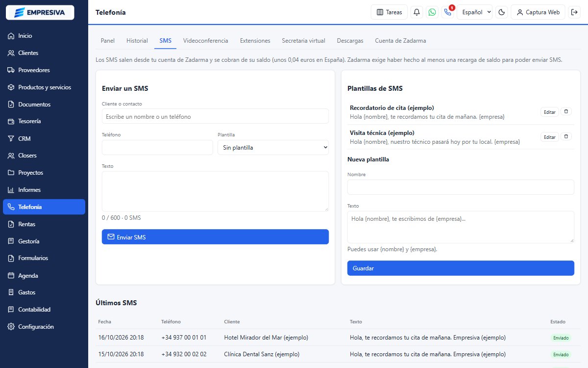The width and height of the screenshot is (588, 368).
Task: Click Clínica Dental Sanz (ejemplo)
Action: (262, 354)
